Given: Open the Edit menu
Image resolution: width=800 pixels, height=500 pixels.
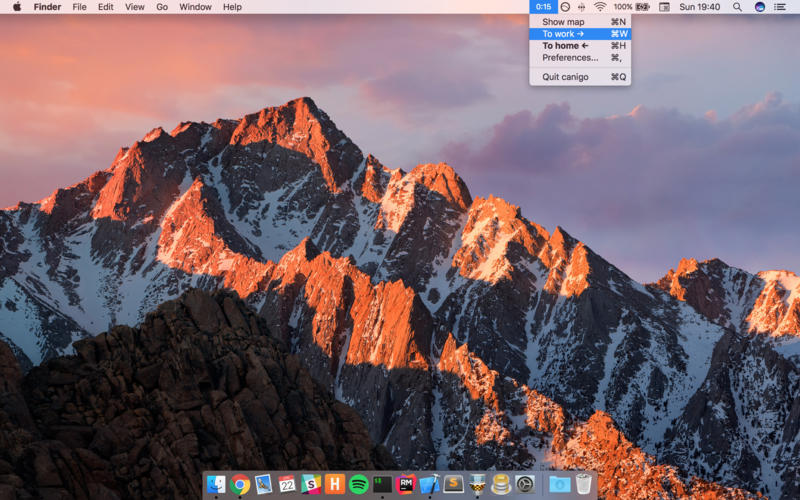Looking at the screenshot, I should pos(106,7).
